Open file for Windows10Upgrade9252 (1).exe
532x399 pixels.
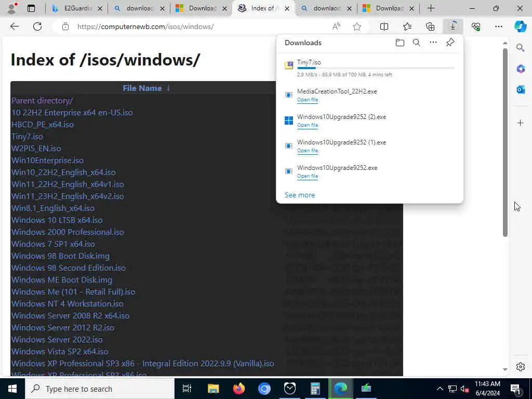[x=308, y=151]
